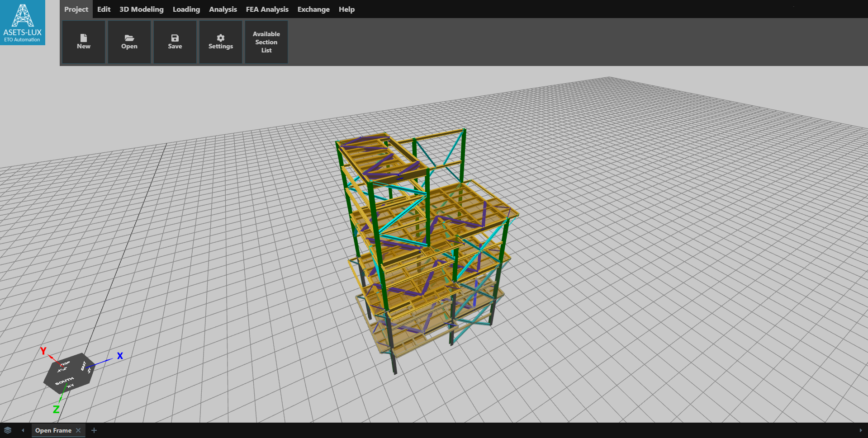868x438 pixels.
Task: Add a new model tab with the plus icon
Action: 94,430
